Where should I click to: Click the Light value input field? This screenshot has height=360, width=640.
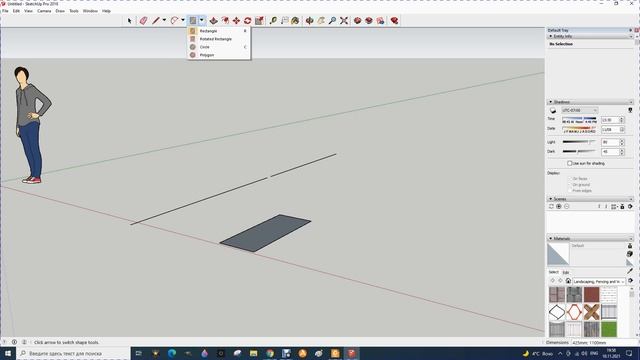tap(610, 142)
